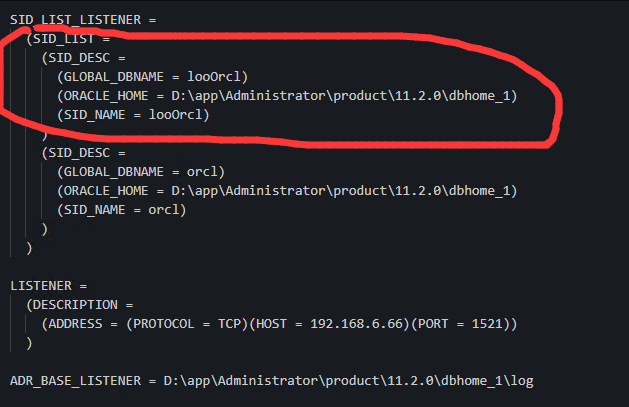Click the SID_NAME = looOrcl line
Viewport: 629px width, 407px height.
coord(133,115)
